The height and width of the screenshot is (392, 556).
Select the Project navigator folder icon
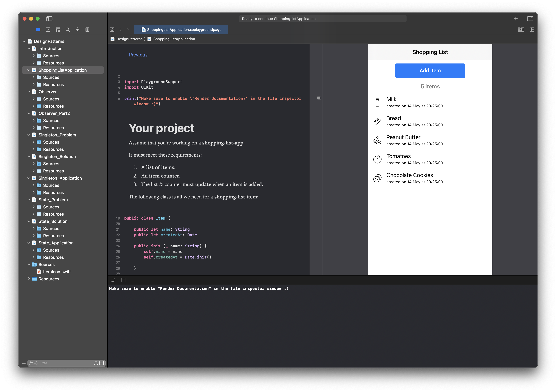[x=38, y=30]
